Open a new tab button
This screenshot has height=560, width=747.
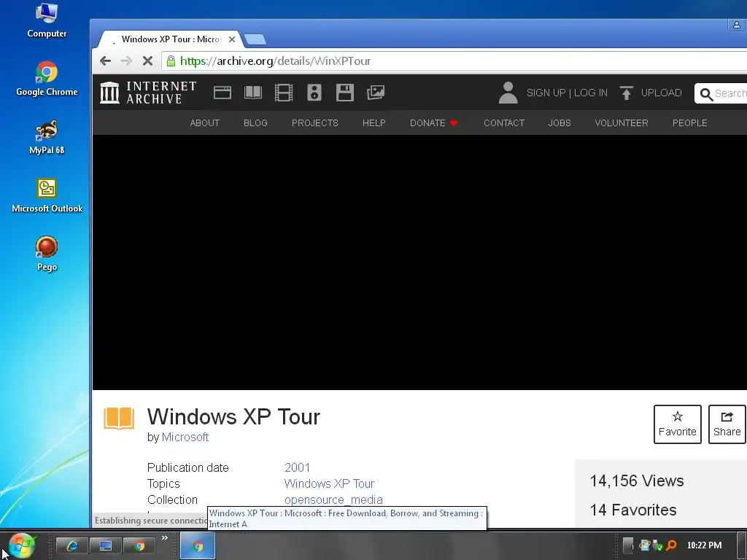pos(255,39)
